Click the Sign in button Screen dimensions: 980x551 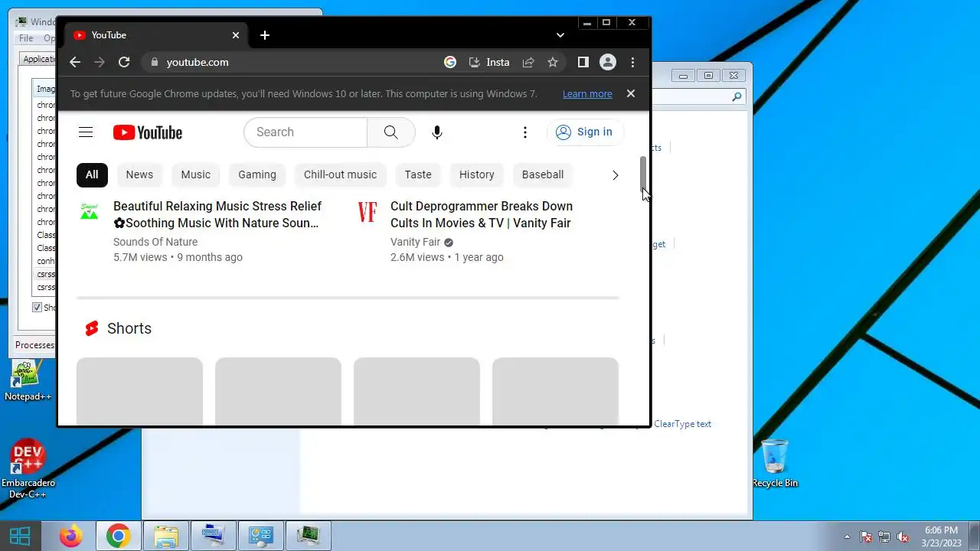pyautogui.click(x=585, y=132)
